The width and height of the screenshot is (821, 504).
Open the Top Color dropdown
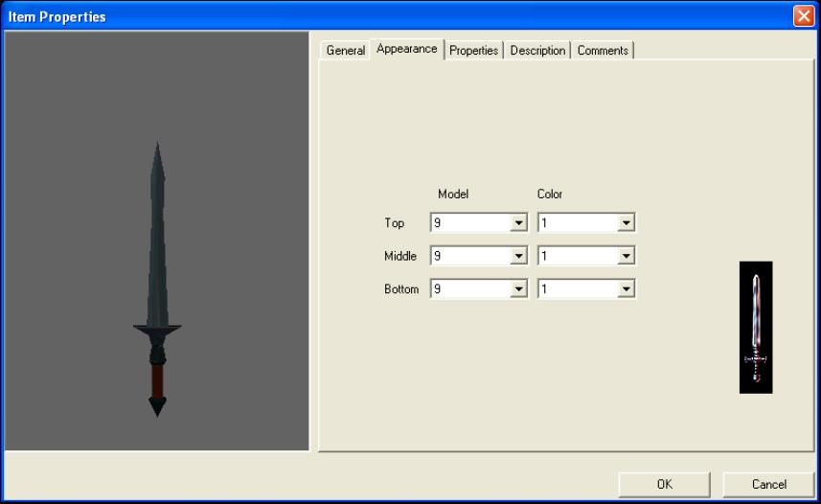click(x=627, y=223)
